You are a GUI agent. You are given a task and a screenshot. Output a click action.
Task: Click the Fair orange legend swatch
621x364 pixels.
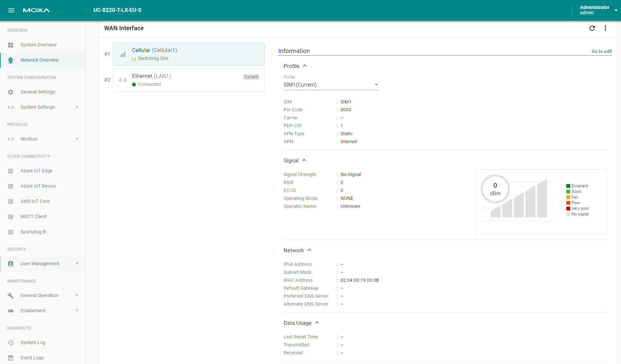[568, 197]
